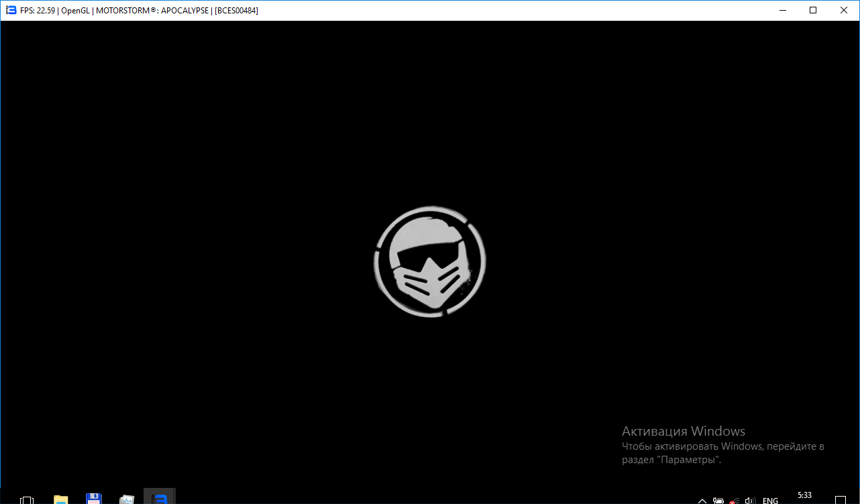Click the floppy disk taskbar icon
The image size is (860, 504).
[x=94, y=499]
